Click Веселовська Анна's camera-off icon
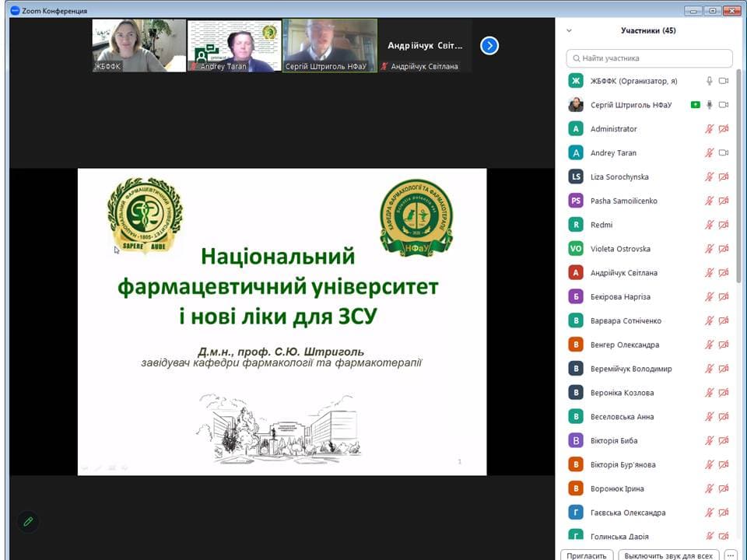 tap(724, 416)
